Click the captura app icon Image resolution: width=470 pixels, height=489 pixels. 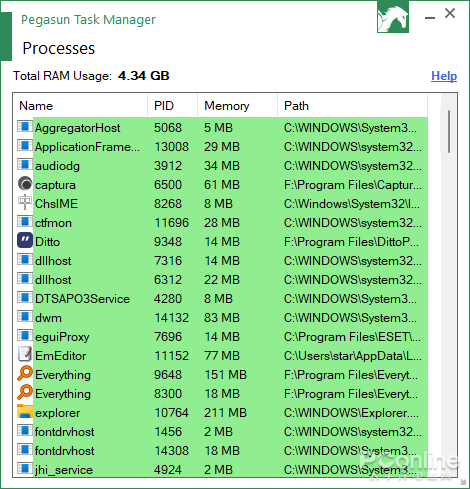pos(25,184)
